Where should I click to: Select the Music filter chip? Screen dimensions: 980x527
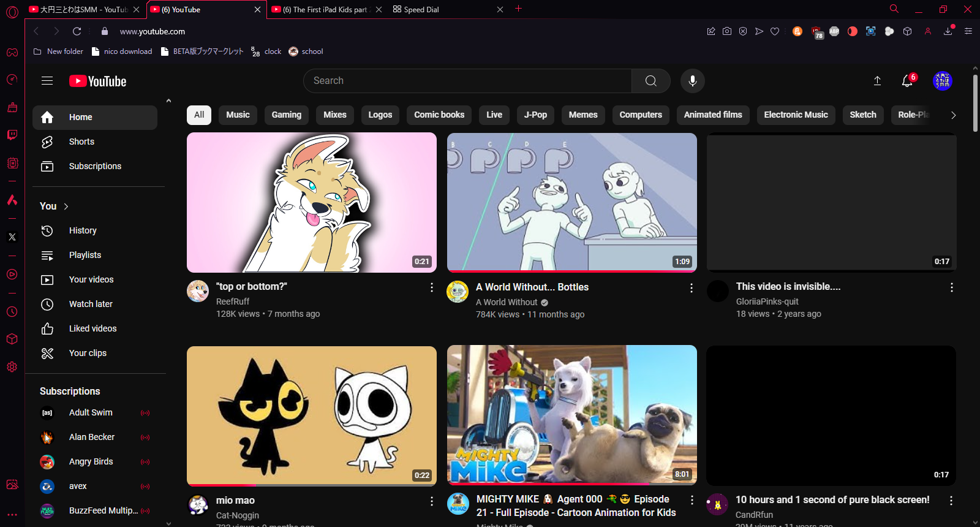point(238,115)
